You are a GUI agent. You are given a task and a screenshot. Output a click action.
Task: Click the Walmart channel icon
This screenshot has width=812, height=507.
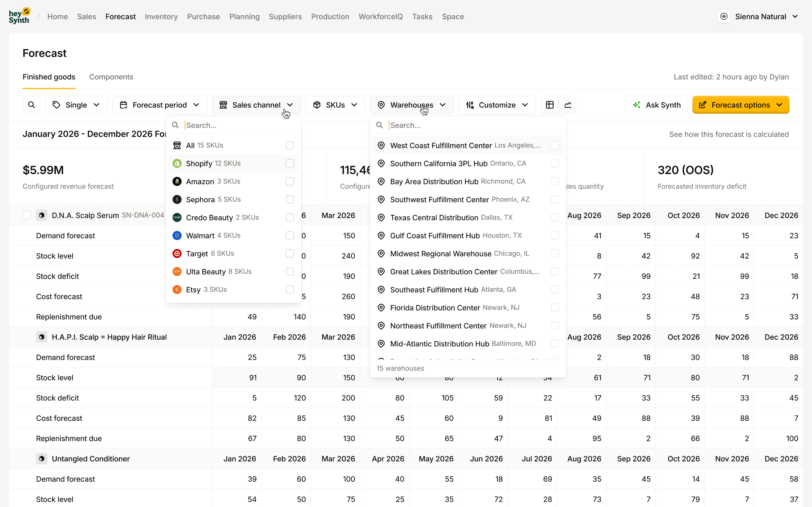(x=177, y=235)
